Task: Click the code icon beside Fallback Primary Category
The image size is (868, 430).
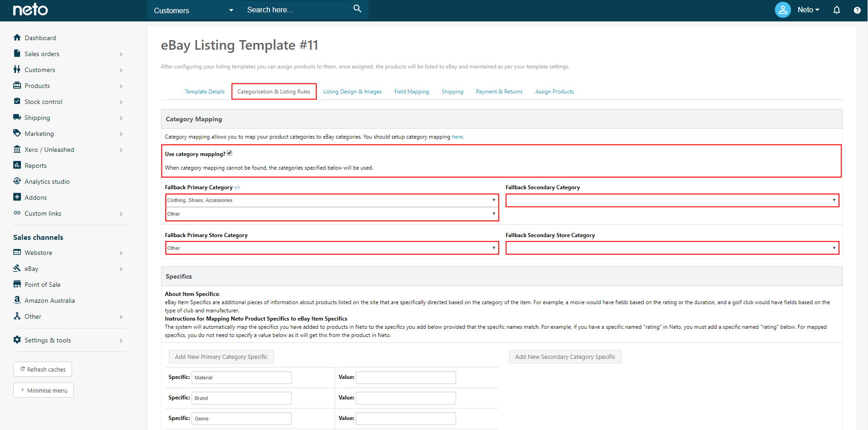Action: point(237,187)
